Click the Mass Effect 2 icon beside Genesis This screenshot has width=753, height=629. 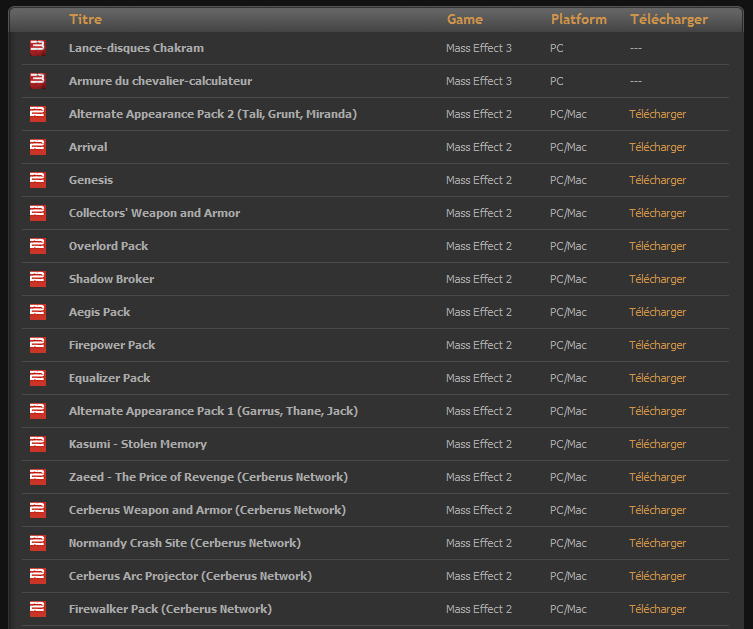coord(38,180)
